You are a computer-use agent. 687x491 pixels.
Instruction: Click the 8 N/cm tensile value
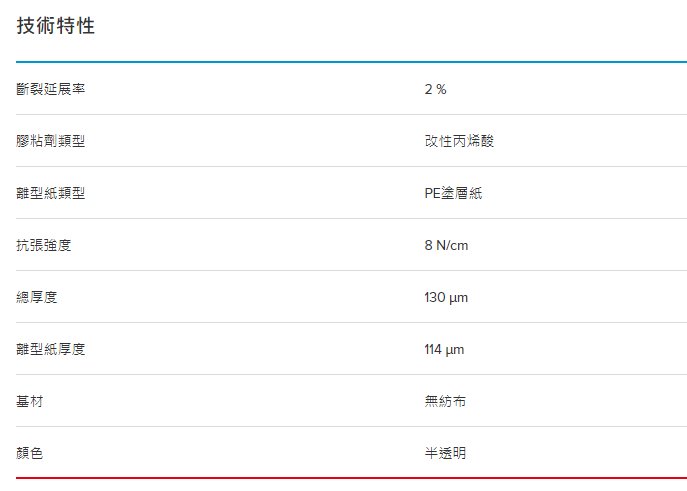click(446, 245)
